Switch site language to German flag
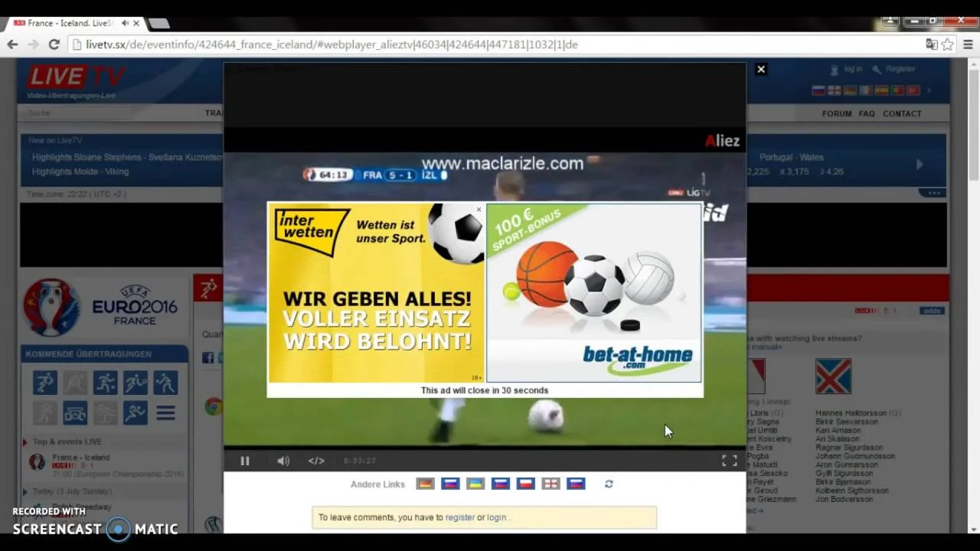This screenshot has width=980, height=551. pos(850,90)
